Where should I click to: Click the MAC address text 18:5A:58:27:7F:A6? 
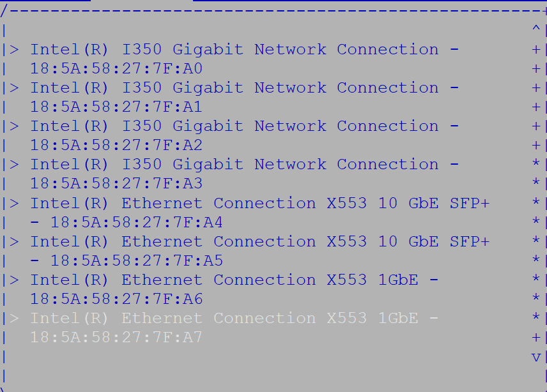pos(116,299)
